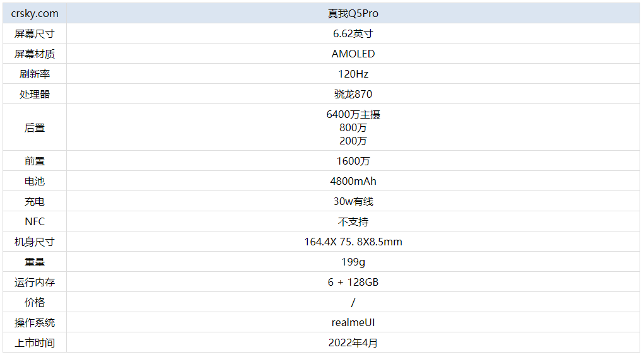The height and width of the screenshot is (357, 644).
Task: Click the 后置 row label
Action: [x=35, y=127]
